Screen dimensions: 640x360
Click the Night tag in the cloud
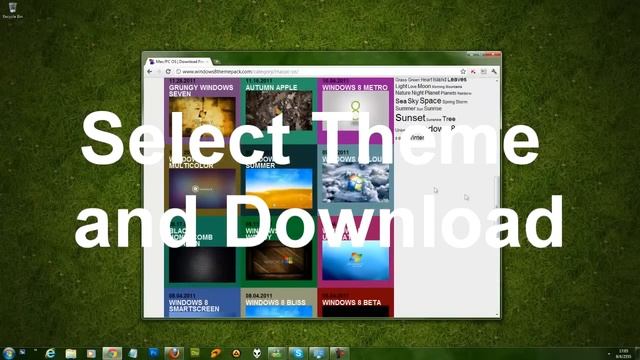418,93
